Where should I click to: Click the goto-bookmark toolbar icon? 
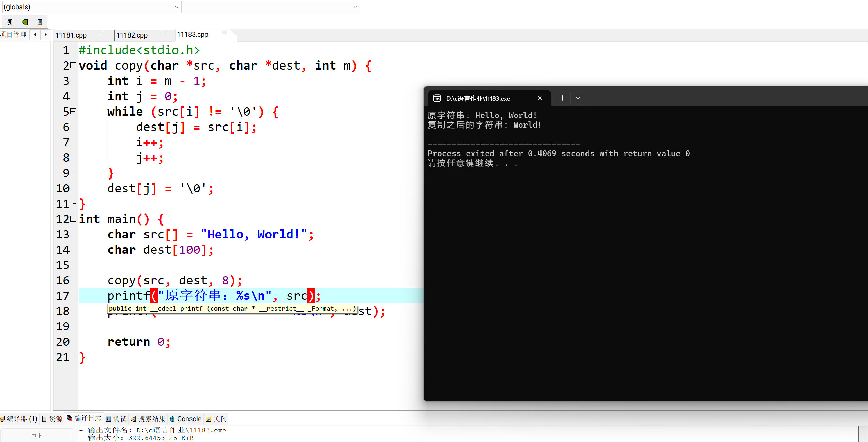tap(10, 22)
